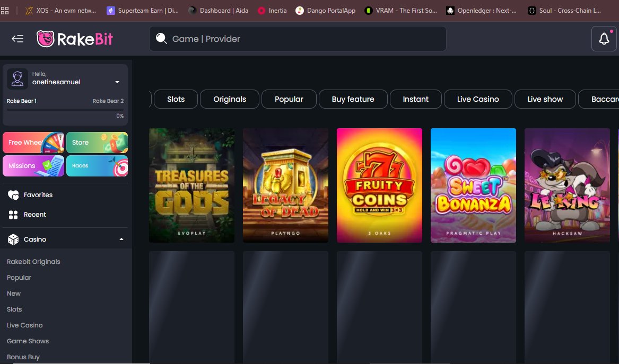Click the 0% progress value
This screenshot has width=619, height=364.
pos(120,116)
